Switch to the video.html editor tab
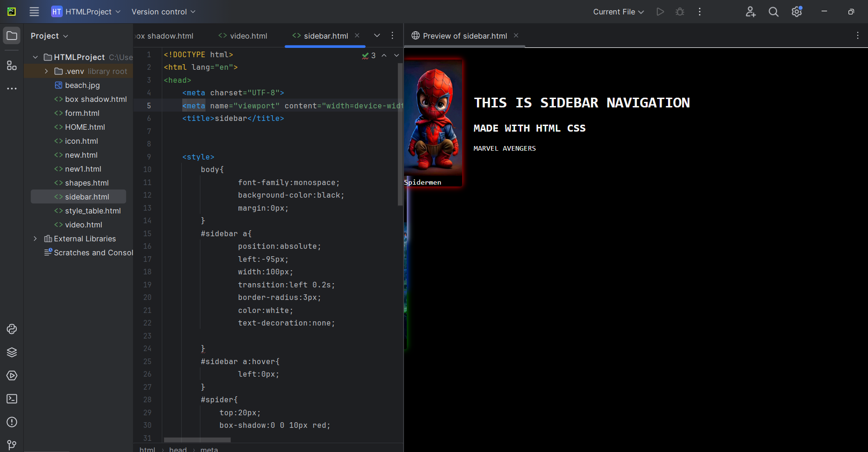Image resolution: width=868 pixels, height=452 pixels. tap(243, 36)
